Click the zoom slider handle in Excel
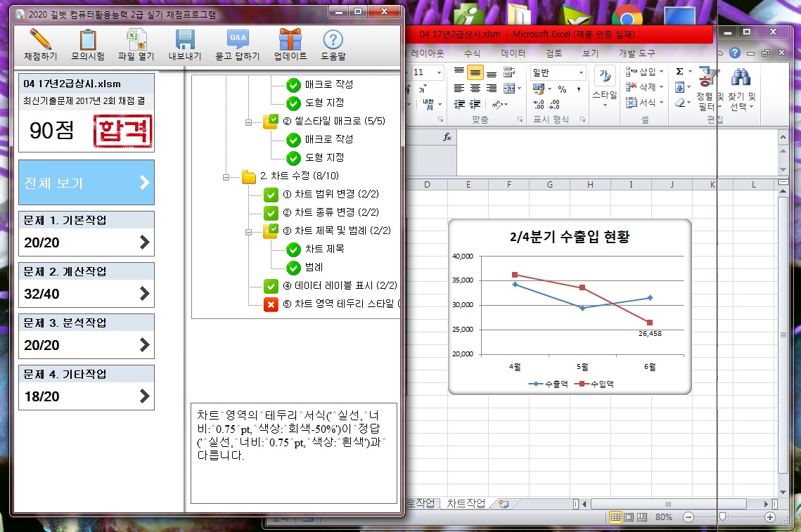801x532 pixels. tap(723, 517)
